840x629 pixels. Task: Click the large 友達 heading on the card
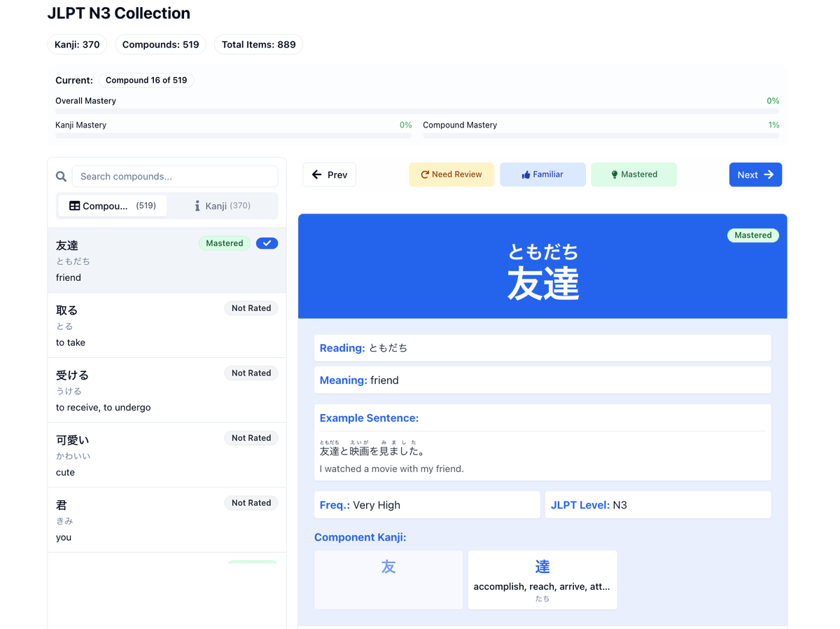point(543,284)
